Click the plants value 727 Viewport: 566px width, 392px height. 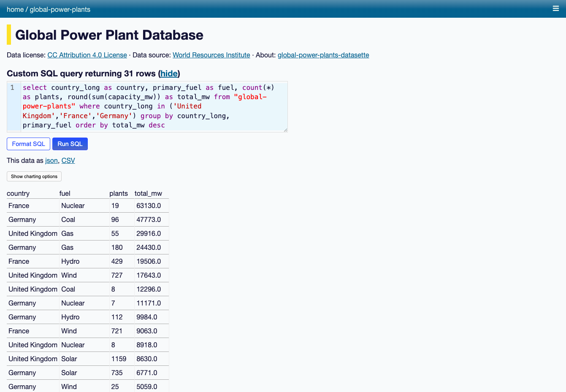(x=122, y=275)
